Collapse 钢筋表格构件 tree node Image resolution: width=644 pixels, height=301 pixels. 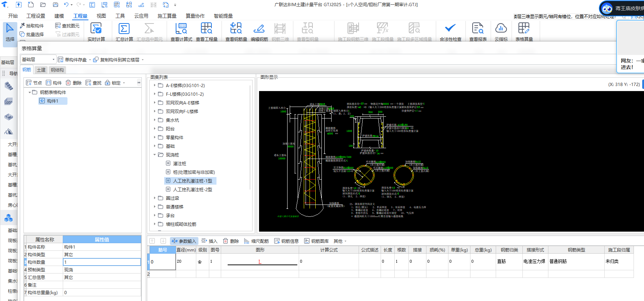click(30, 93)
